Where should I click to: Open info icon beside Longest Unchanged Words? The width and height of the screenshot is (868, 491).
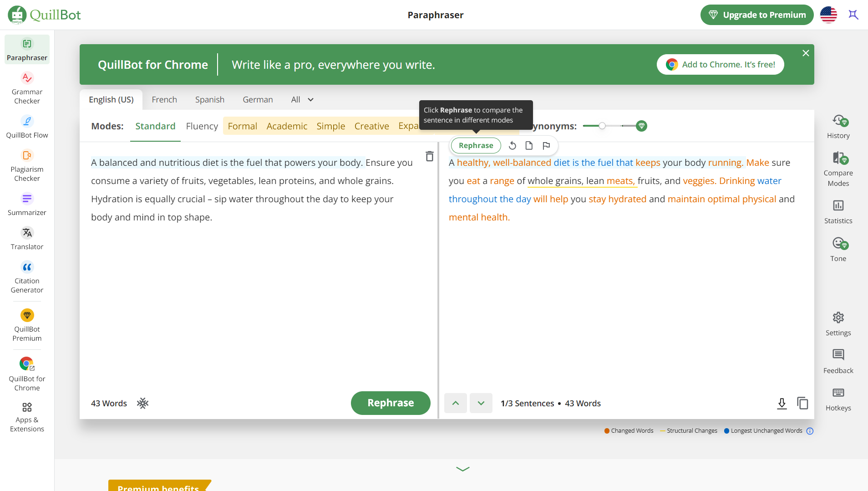810,431
